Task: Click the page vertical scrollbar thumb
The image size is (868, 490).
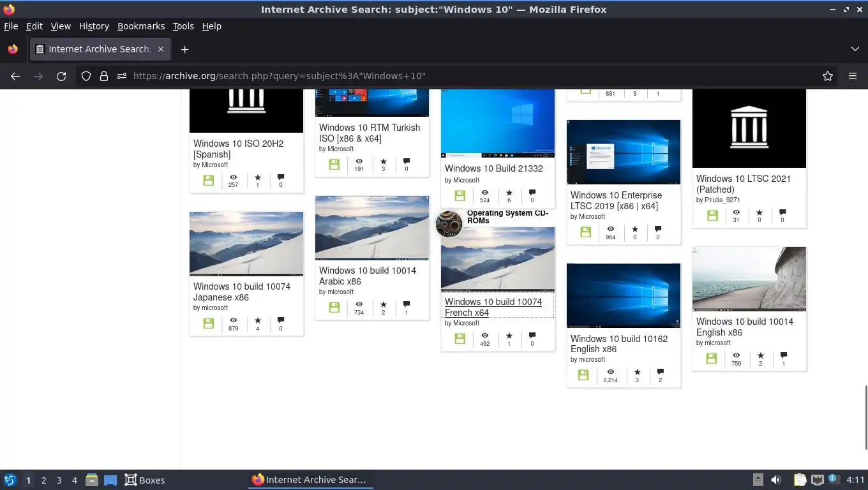Action: (x=865, y=417)
